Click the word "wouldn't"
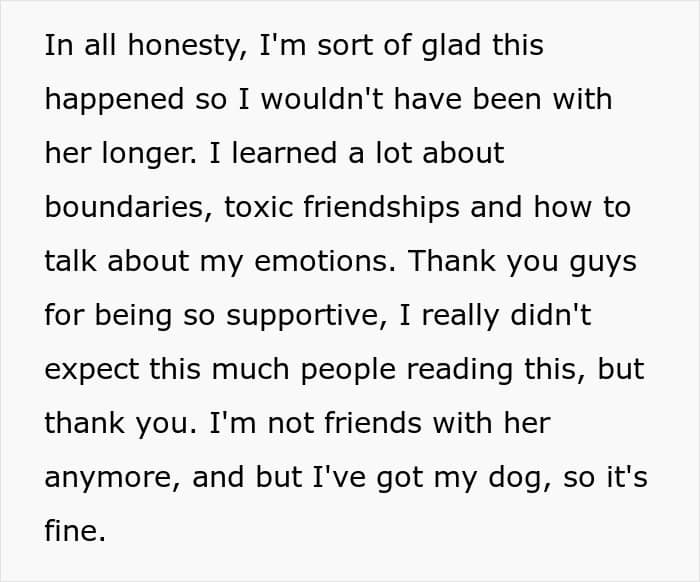The height and width of the screenshot is (582, 700). (x=322, y=99)
